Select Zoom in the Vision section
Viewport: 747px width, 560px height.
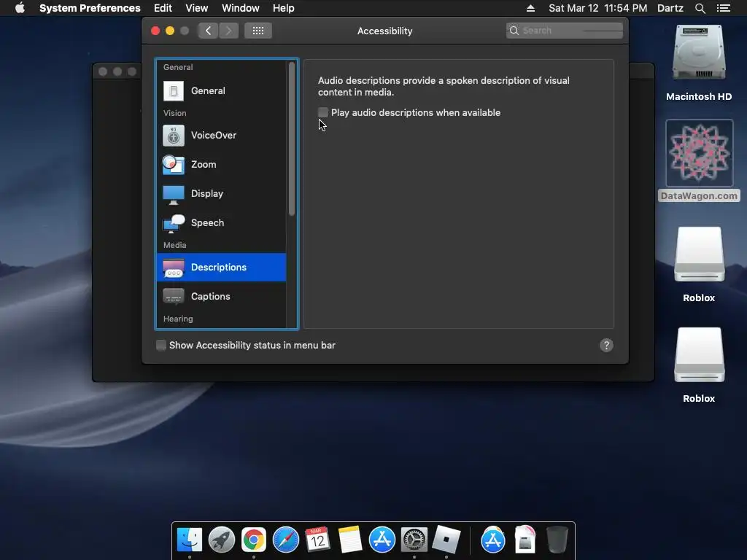222,164
